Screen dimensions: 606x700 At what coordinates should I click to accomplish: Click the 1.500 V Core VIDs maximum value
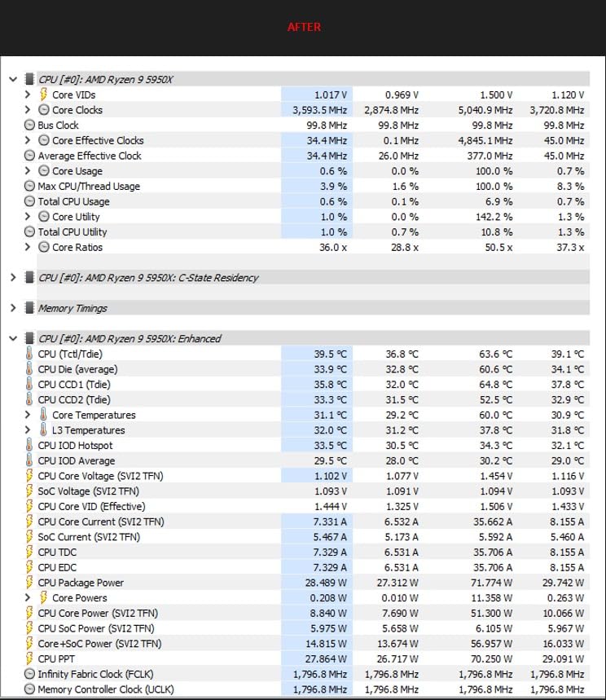496,95
